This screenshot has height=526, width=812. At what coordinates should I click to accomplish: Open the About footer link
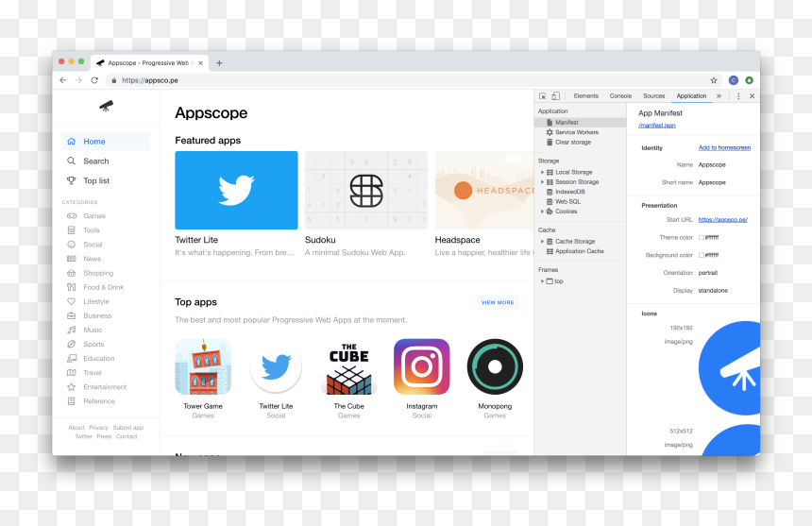pyautogui.click(x=76, y=428)
